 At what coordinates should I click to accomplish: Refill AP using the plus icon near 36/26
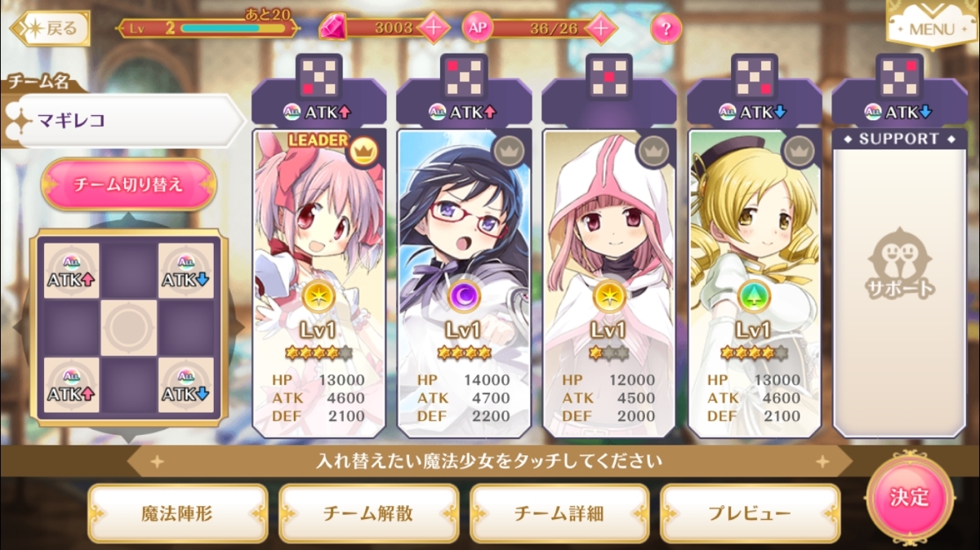(600, 28)
